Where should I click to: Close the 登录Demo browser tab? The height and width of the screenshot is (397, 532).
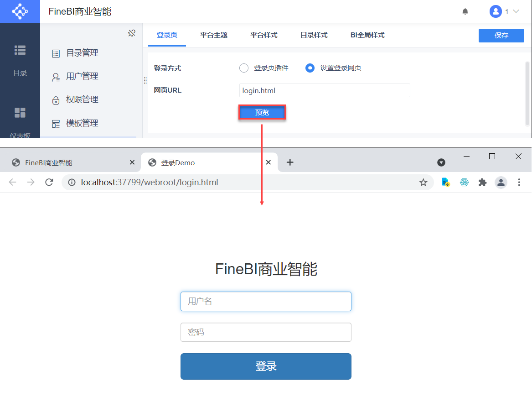(269, 162)
